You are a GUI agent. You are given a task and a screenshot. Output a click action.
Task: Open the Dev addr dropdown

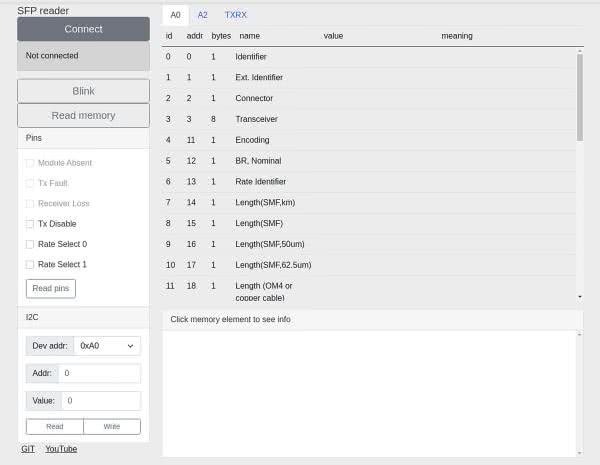pos(107,346)
